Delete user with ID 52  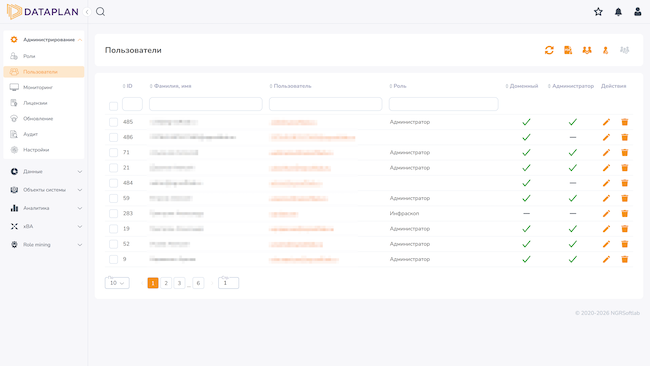point(625,244)
